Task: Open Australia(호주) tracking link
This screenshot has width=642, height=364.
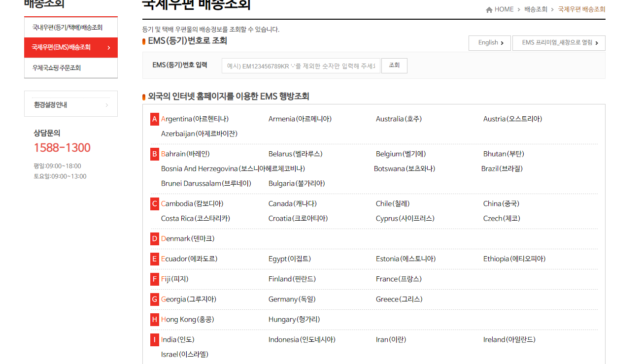Action: coord(399,119)
